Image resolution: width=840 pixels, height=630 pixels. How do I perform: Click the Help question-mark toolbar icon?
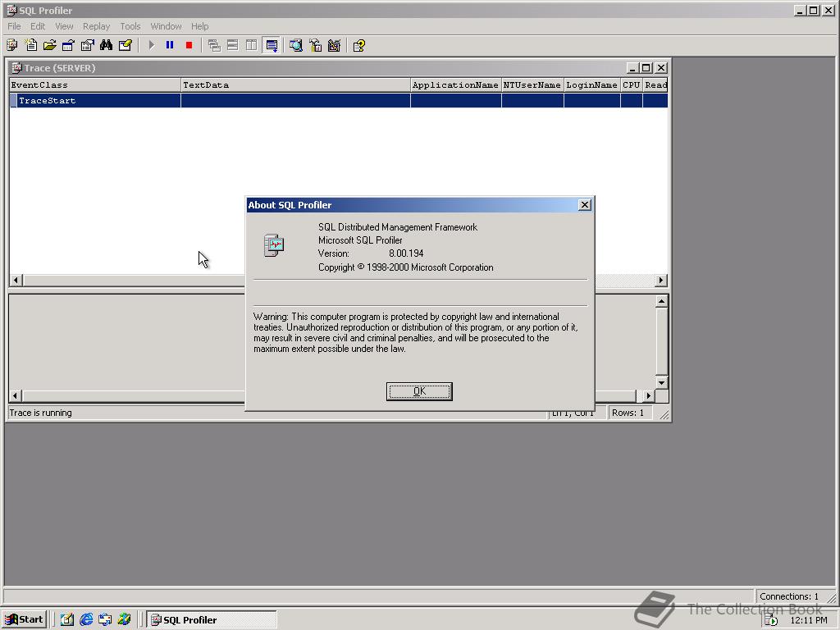[359, 46]
